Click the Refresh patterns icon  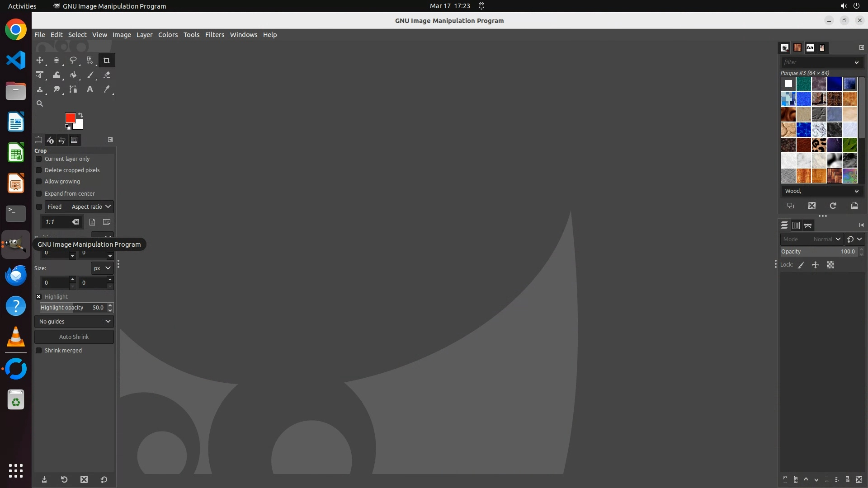833,206
